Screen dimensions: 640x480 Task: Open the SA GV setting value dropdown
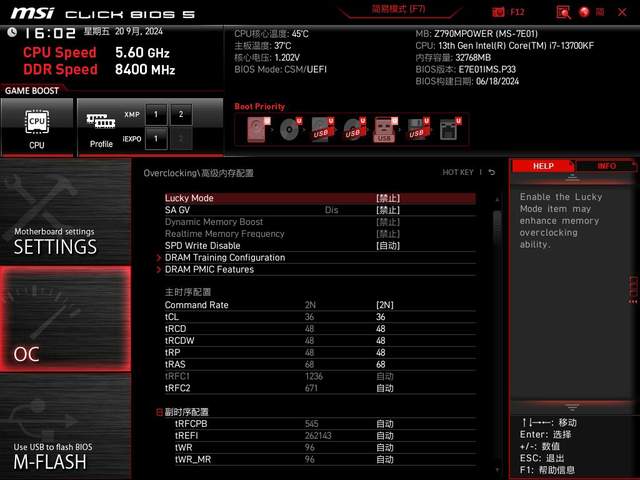(388, 210)
